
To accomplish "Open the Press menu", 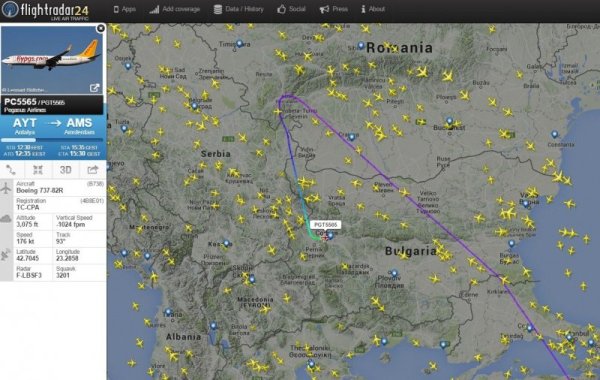I will click(334, 9).
